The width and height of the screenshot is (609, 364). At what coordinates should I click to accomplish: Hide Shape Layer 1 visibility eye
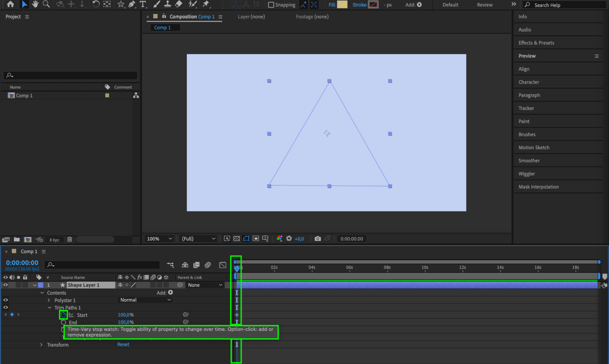click(x=5, y=285)
